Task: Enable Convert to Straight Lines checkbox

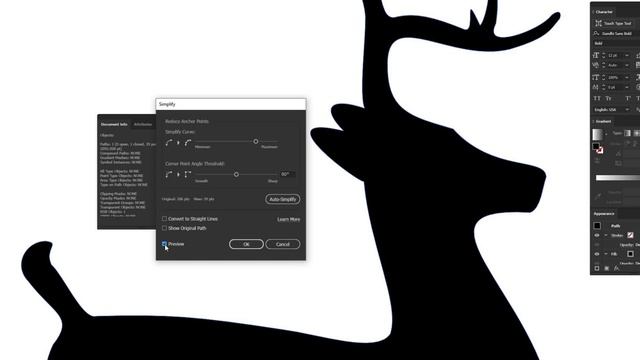Action: click(x=164, y=219)
